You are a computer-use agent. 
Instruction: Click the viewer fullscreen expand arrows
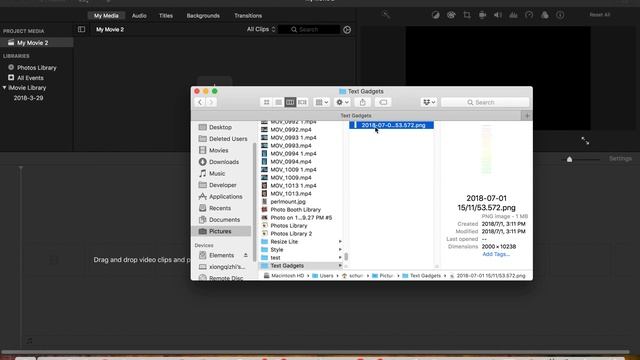(x=585, y=141)
